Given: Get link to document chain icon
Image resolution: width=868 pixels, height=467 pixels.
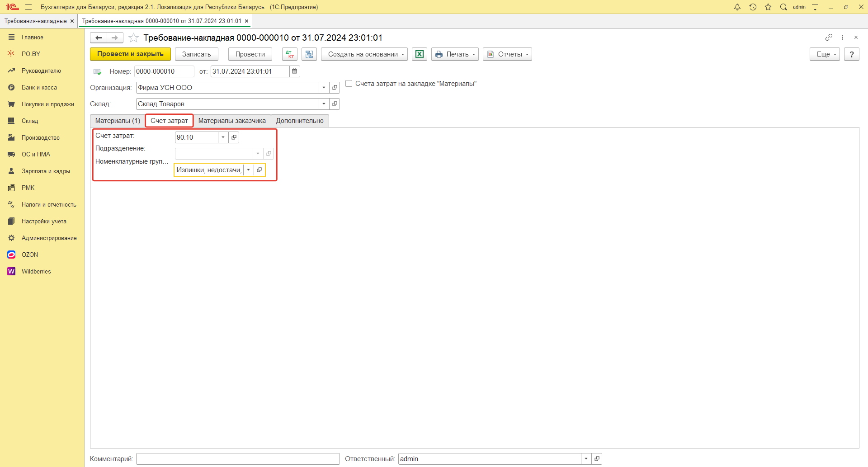Looking at the screenshot, I should pyautogui.click(x=829, y=37).
